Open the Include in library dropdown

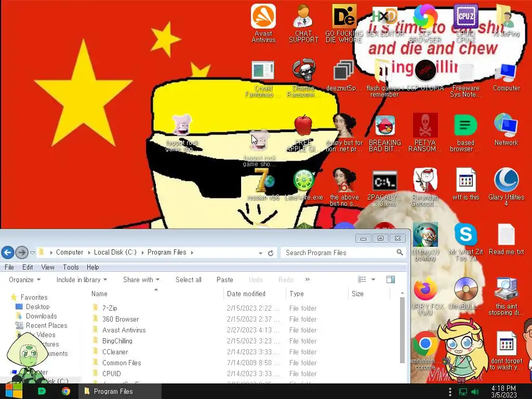click(x=82, y=280)
